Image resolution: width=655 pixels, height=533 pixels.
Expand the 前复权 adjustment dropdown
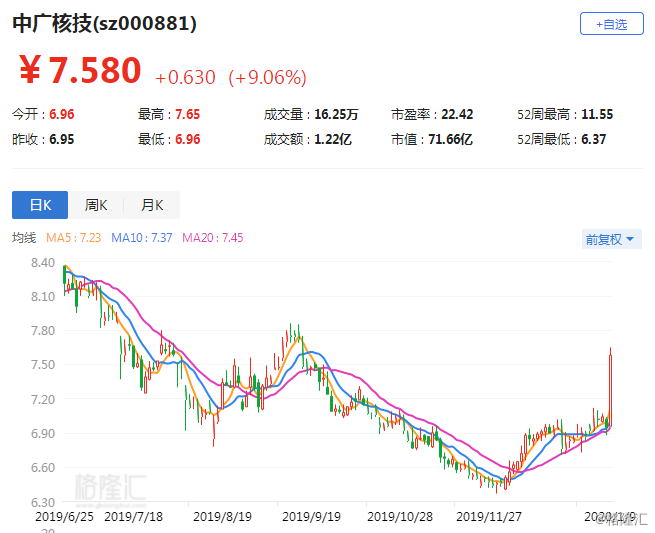(612, 239)
